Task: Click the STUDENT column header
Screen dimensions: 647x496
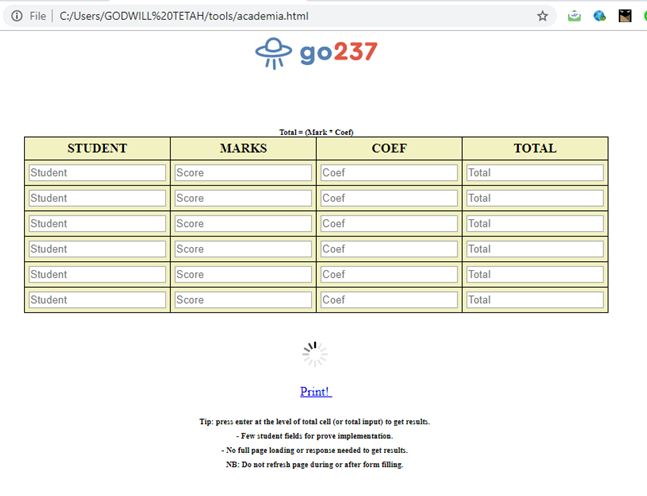Action: tap(97, 148)
